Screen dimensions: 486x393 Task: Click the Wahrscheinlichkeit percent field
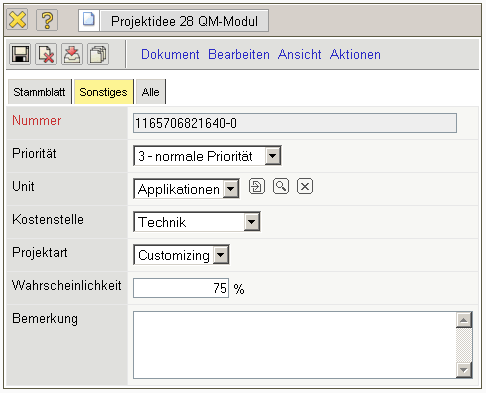tap(181, 288)
